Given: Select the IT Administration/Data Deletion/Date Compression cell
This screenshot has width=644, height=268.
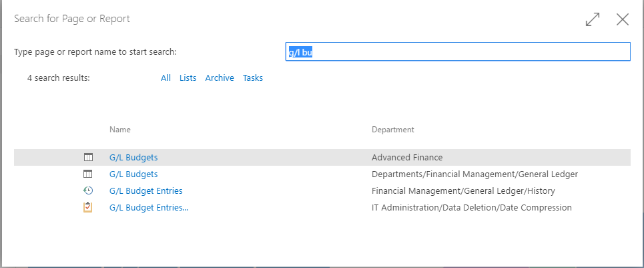Looking at the screenshot, I should pos(471,208).
